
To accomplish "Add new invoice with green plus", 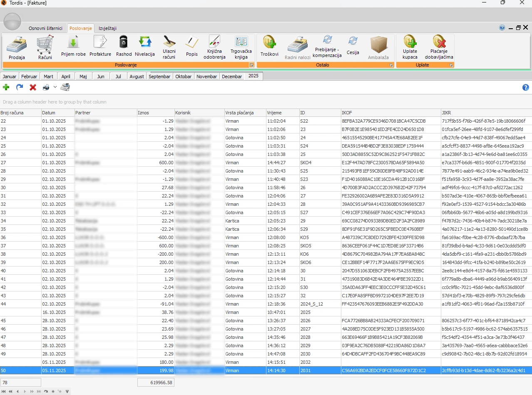I will [x=6, y=87].
